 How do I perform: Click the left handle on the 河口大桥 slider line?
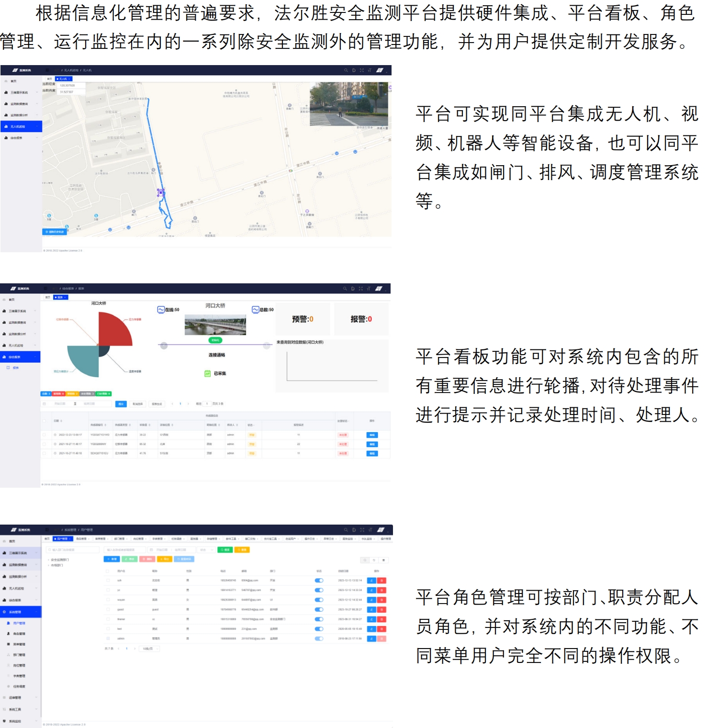click(x=164, y=346)
